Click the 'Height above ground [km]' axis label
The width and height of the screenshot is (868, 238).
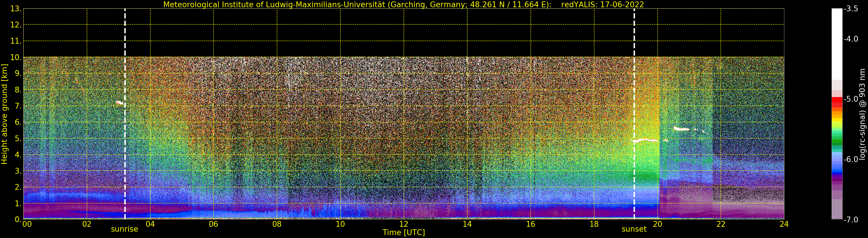(4, 114)
